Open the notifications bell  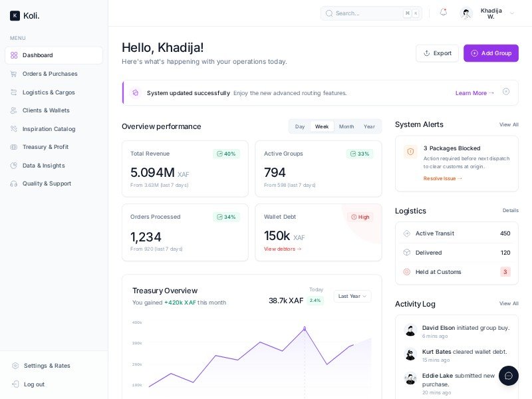pos(443,12)
